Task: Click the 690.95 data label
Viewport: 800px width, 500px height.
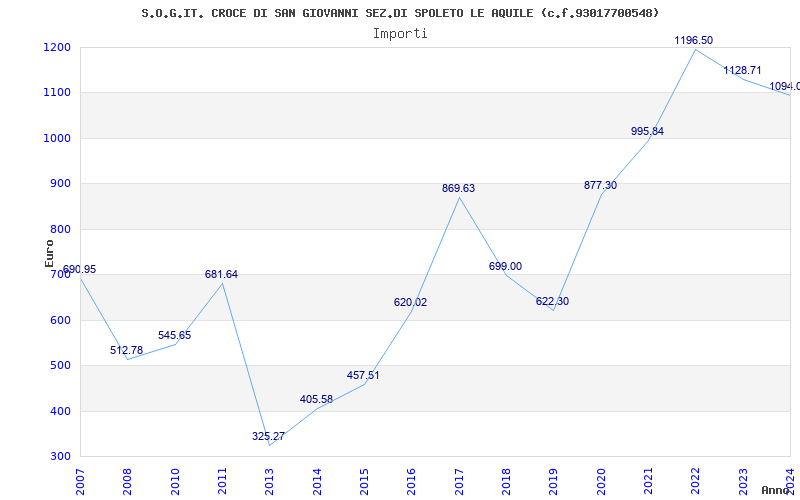Action: tap(79, 269)
